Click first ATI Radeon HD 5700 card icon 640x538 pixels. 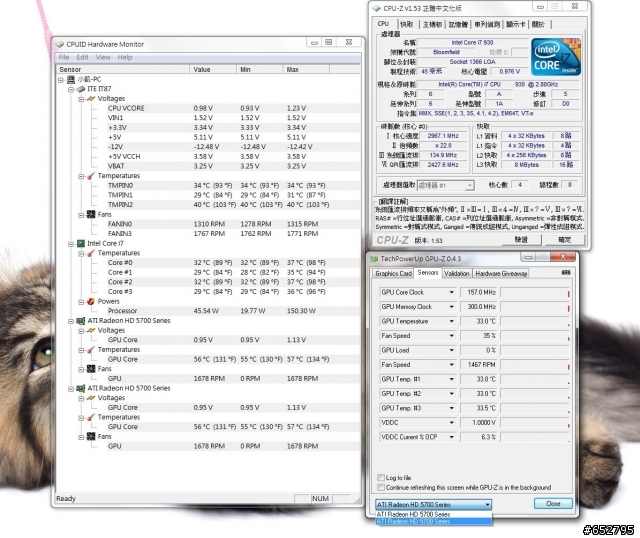tap(81, 321)
